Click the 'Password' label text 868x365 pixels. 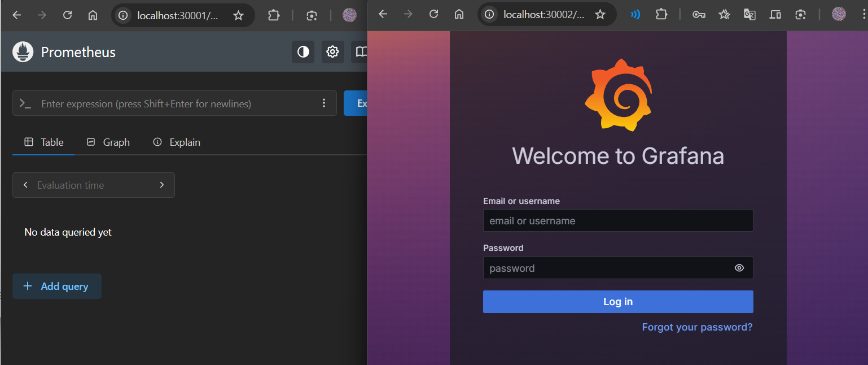(503, 248)
